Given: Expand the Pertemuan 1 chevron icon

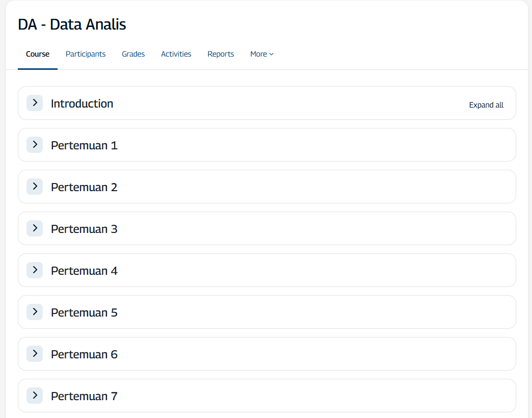Looking at the screenshot, I should coord(35,145).
